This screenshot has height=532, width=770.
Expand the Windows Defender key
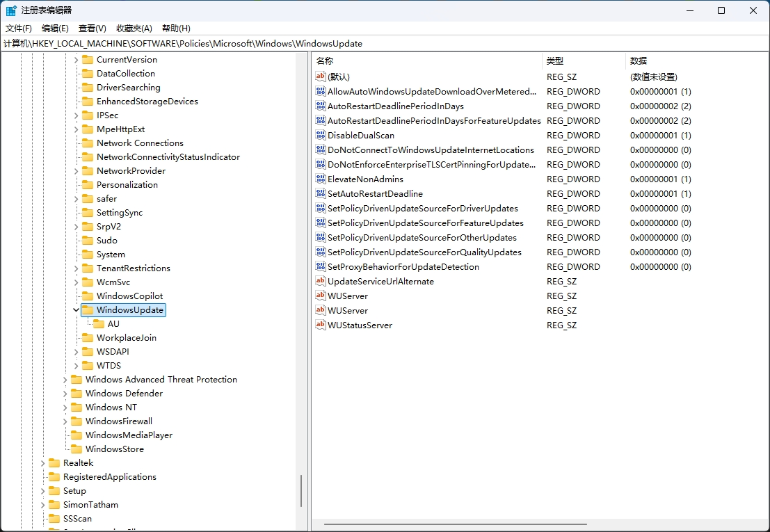pyautogui.click(x=65, y=394)
